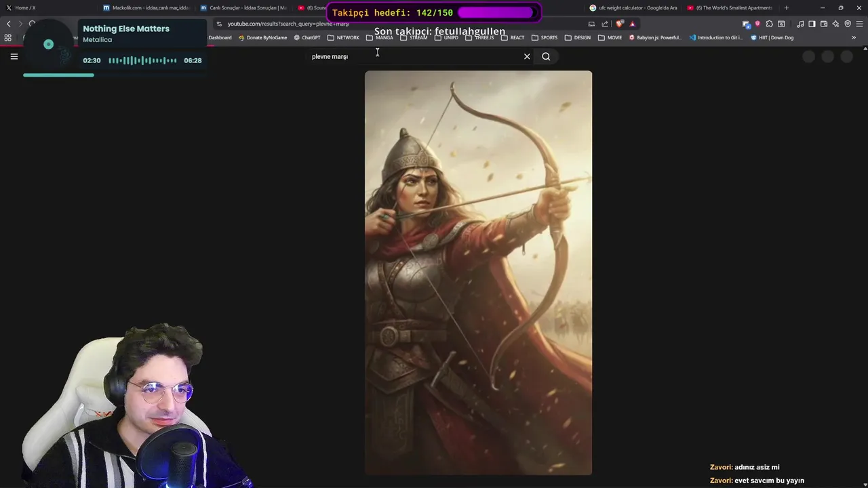Click the YouTube search magnifier button

coord(546,56)
